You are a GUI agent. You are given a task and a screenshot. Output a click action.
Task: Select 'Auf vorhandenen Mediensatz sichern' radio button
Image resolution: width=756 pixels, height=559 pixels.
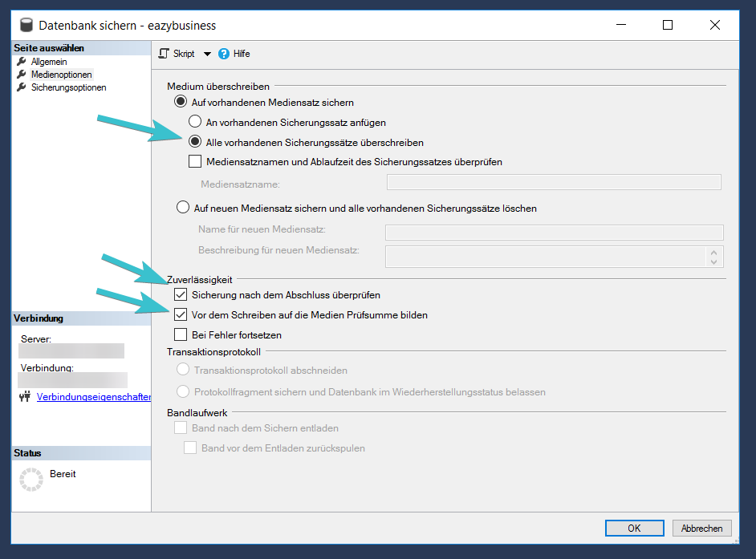coord(181,103)
